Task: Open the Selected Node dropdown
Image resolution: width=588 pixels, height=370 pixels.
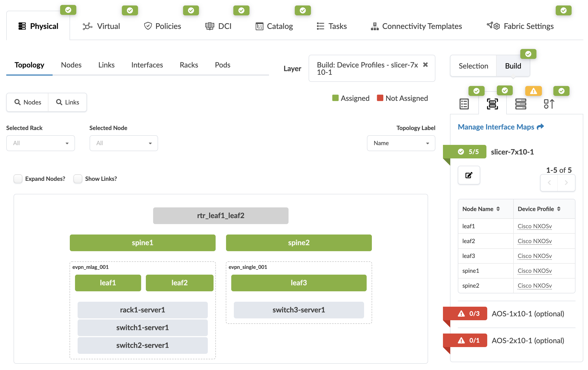Action: (x=124, y=143)
